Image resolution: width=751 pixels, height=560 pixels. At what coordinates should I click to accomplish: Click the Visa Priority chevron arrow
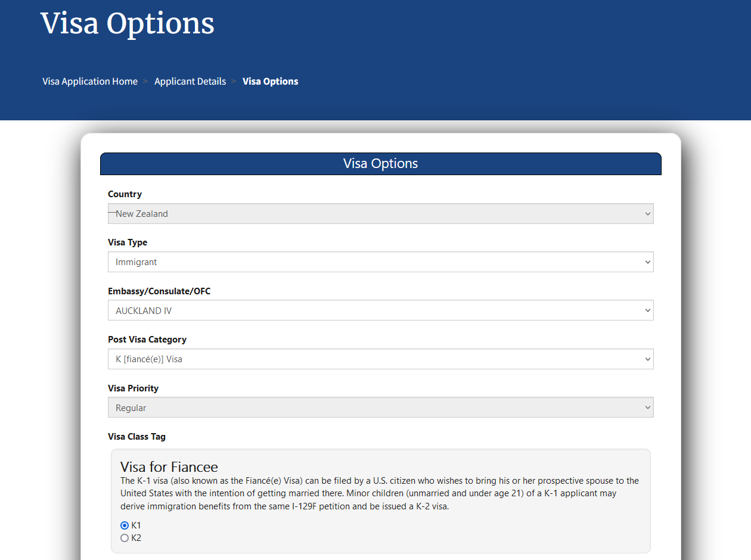pos(647,407)
